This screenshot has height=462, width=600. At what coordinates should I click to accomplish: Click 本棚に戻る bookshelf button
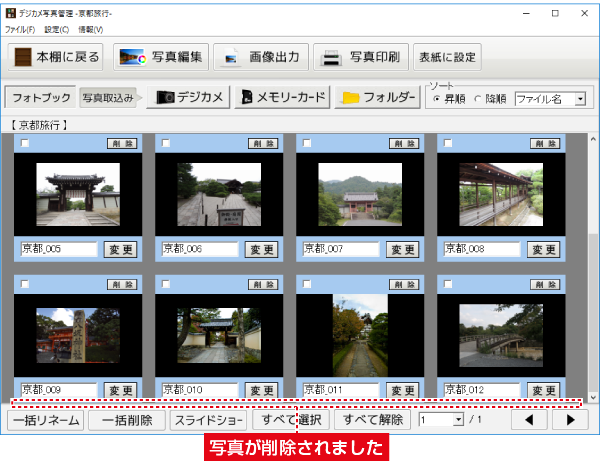click(57, 57)
